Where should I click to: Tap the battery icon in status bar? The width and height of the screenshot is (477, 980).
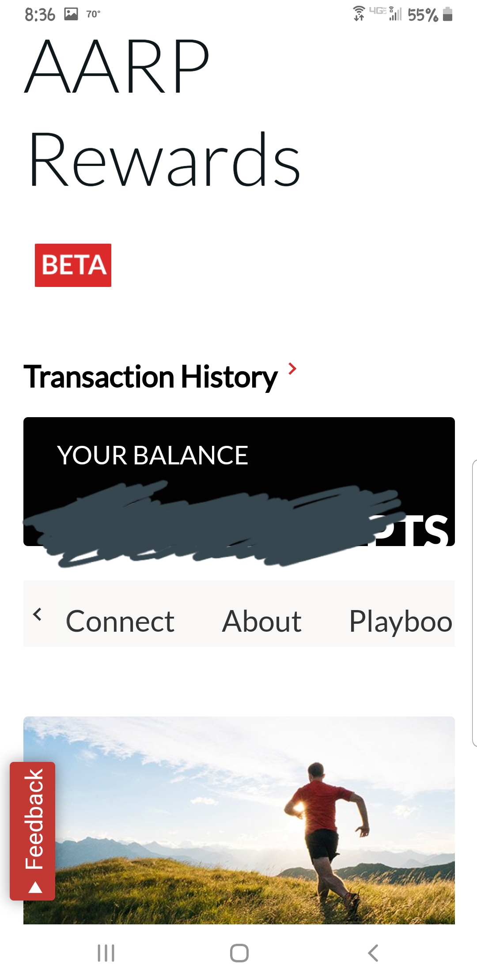click(x=447, y=14)
